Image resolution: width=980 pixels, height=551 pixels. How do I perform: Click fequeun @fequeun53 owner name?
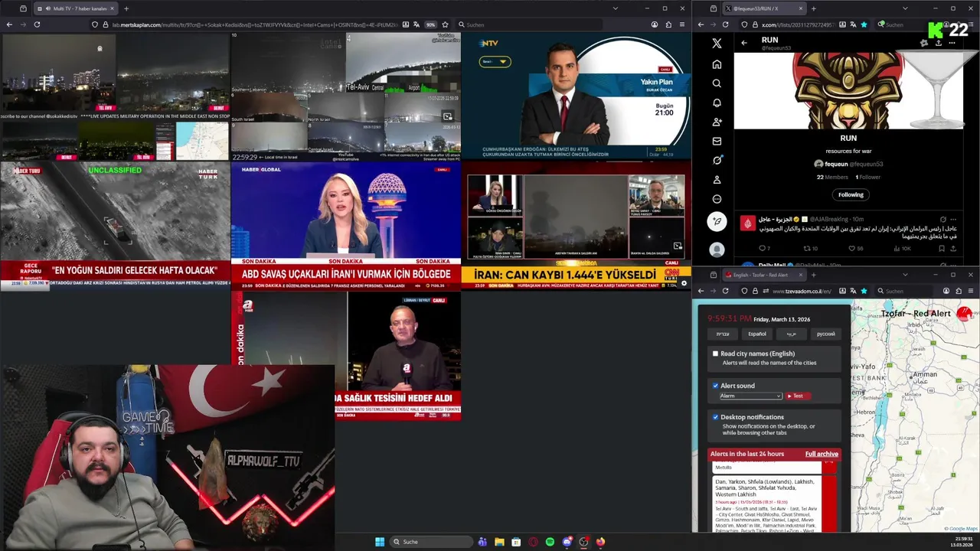coord(848,164)
